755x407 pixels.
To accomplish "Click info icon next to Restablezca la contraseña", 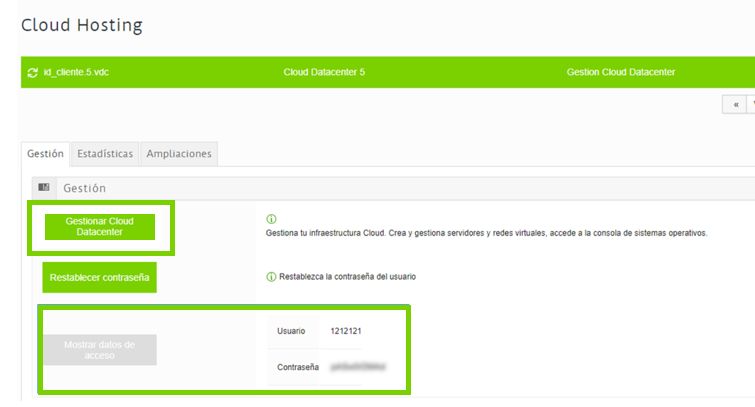I will point(271,277).
